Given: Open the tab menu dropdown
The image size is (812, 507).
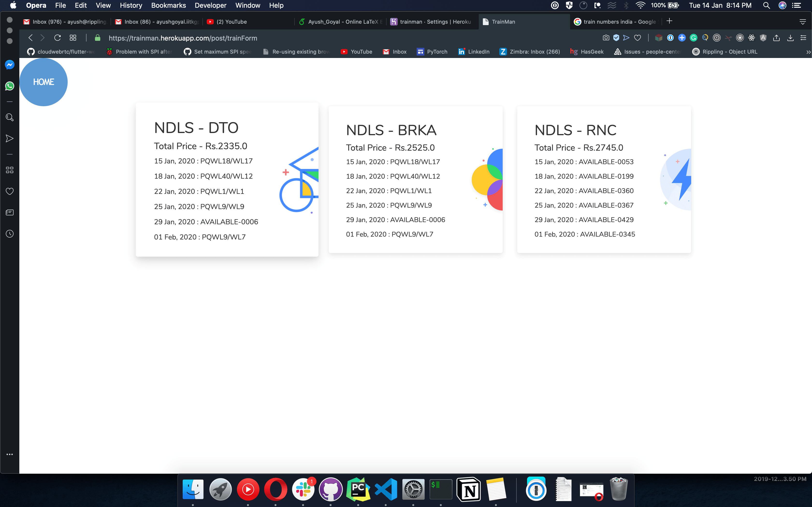Looking at the screenshot, I should [803, 22].
